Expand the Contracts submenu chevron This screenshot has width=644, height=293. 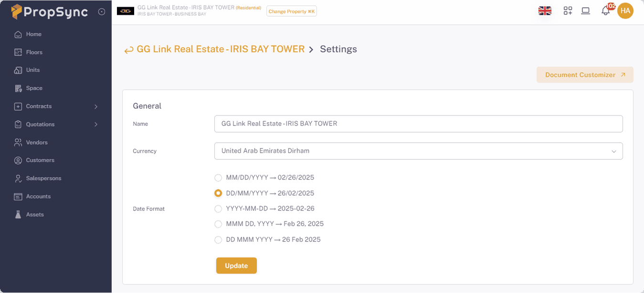tap(96, 106)
